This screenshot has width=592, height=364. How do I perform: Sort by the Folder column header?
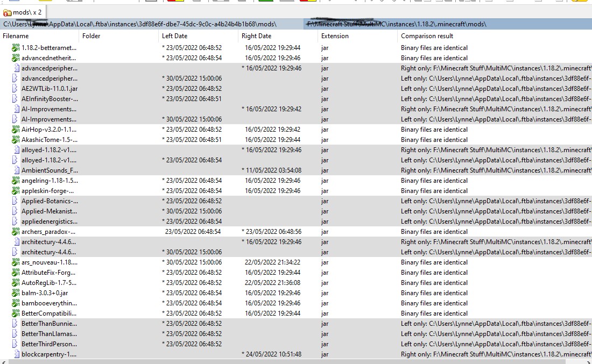[x=119, y=36]
